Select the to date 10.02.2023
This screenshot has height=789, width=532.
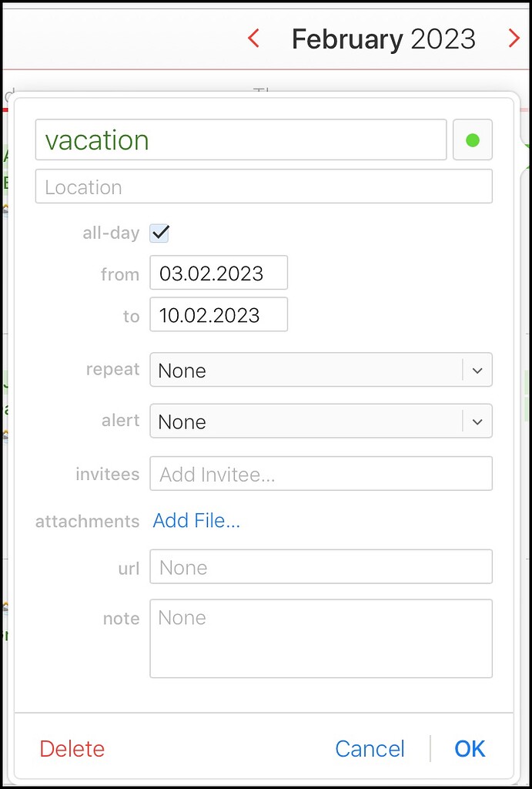pyautogui.click(x=219, y=314)
